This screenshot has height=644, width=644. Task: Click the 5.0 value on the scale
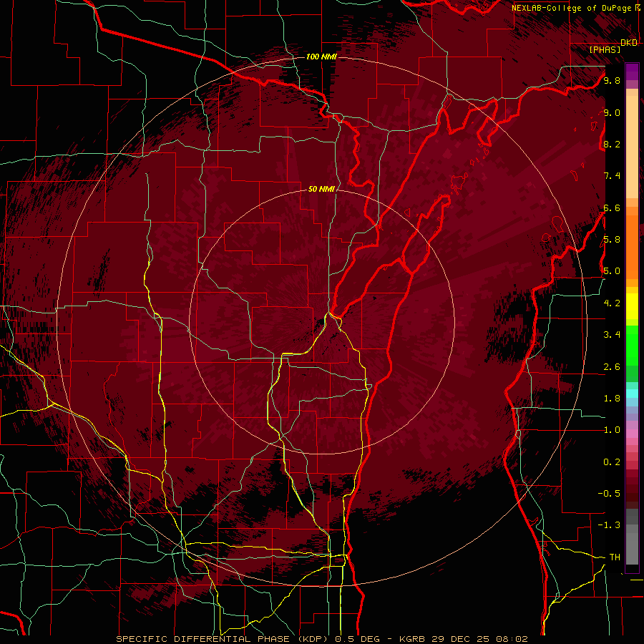(x=612, y=271)
